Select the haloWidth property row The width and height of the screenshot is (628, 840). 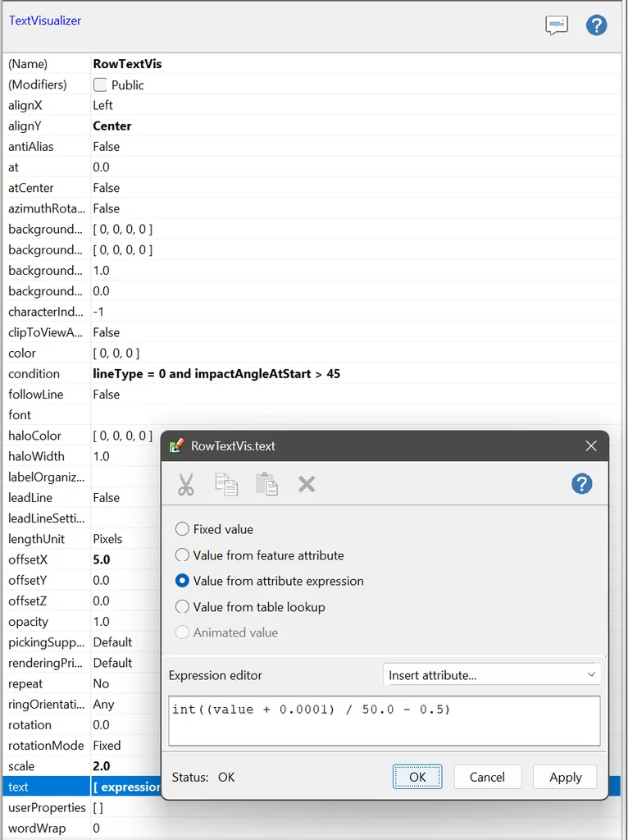click(x=83, y=456)
